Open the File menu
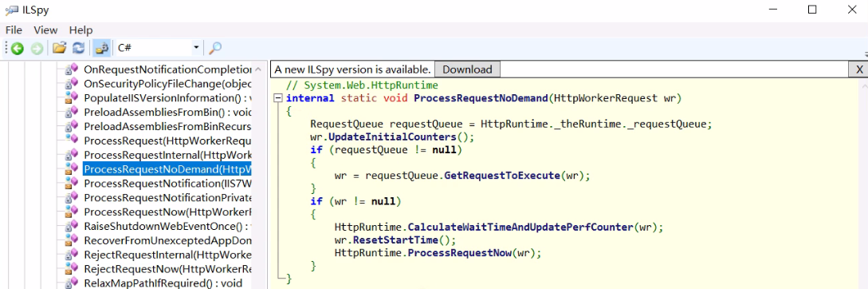This screenshot has width=868, height=289. 14,30
